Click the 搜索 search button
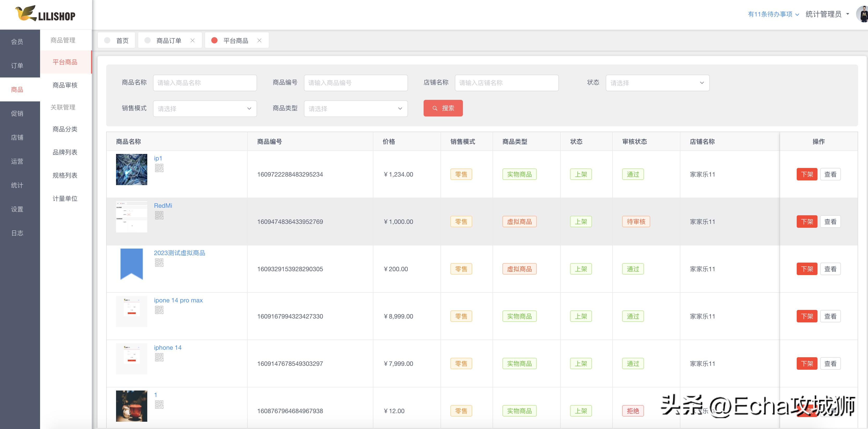Image resolution: width=868 pixels, height=429 pixels. coord(443,108)
